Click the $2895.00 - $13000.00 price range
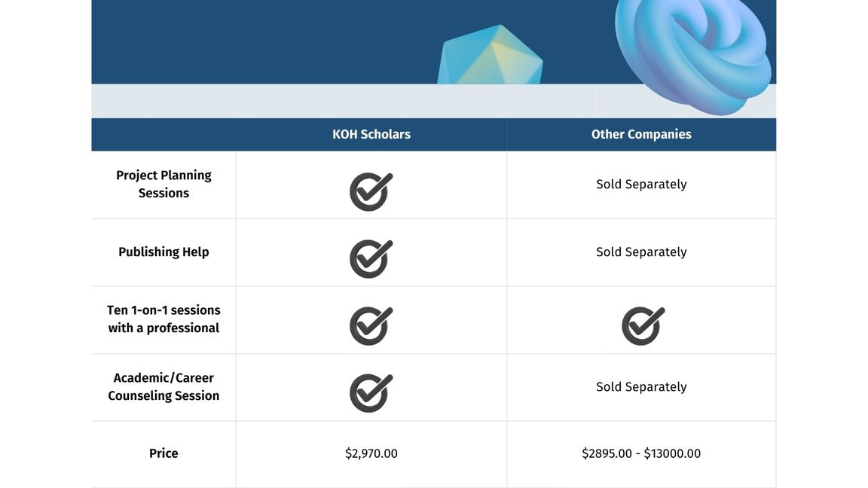 pyautogui.click(x=641, y=453)
